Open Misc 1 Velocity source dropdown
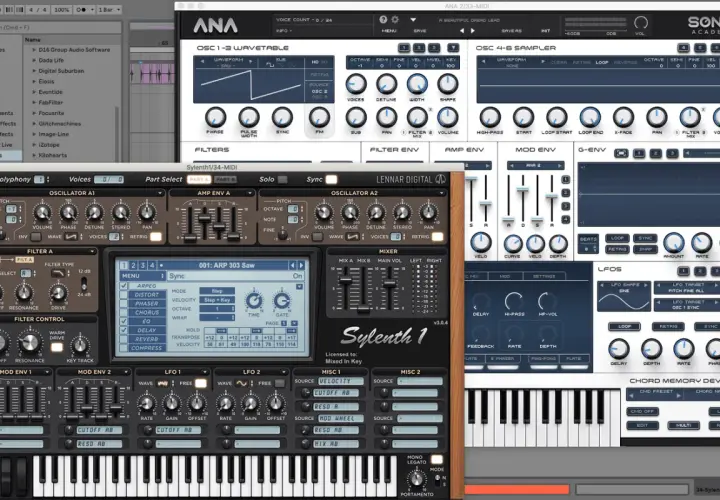The width and height of the screenshot is (720, 500). coord(341,381)
